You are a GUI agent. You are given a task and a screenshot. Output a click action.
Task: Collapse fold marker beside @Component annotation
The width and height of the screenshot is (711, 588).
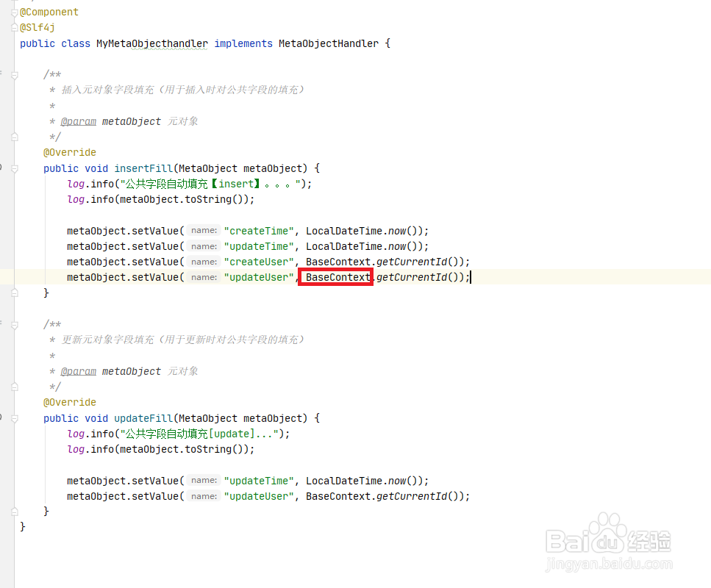pyautogui.click(x=15, y=12)
